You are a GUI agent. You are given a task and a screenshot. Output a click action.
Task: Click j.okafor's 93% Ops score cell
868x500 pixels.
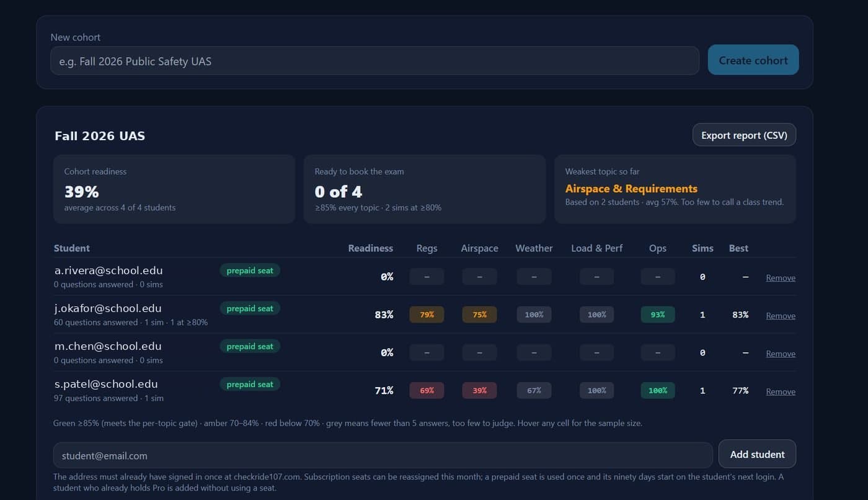pyautogui.click(x=658, y=315)
